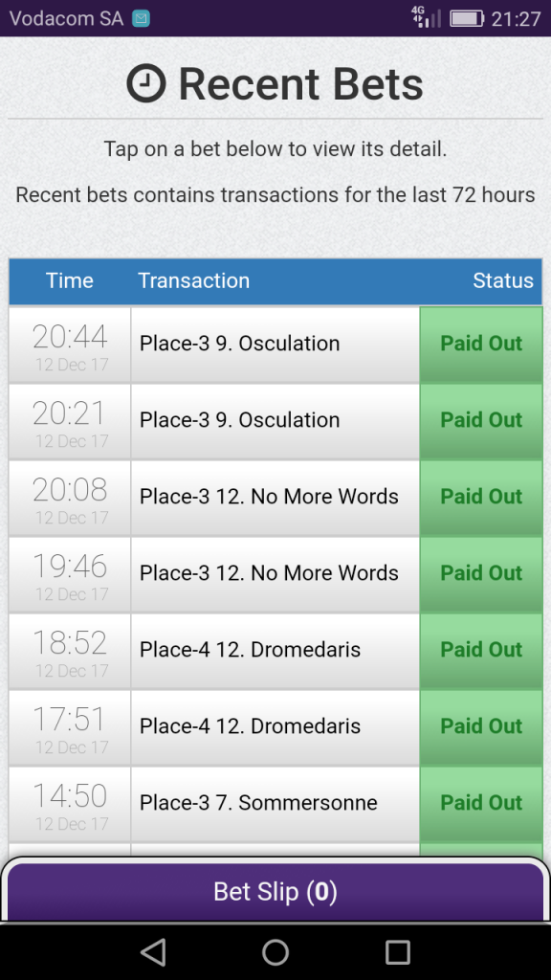Tap the Android home circle icon
Image resolution: width=551 pixels, height=980 pixels.
point(275,952)
